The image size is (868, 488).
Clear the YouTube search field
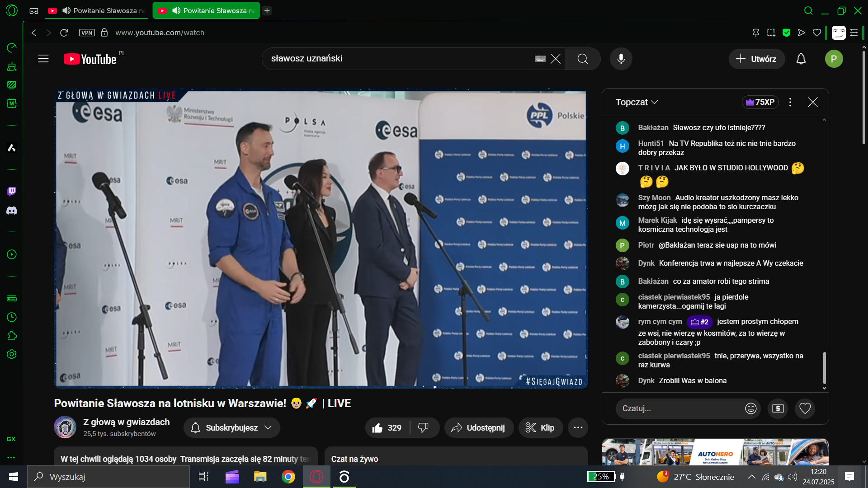click(x=556, y=59)
